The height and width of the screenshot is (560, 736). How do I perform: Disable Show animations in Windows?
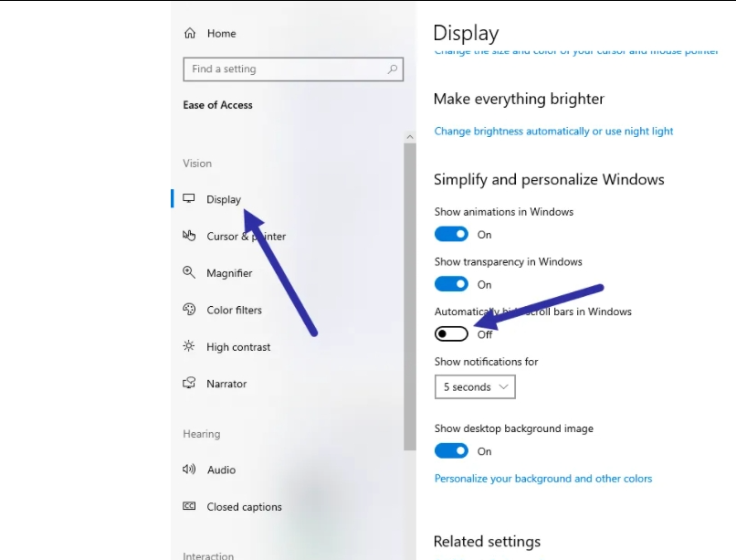(x=451, y=235)
